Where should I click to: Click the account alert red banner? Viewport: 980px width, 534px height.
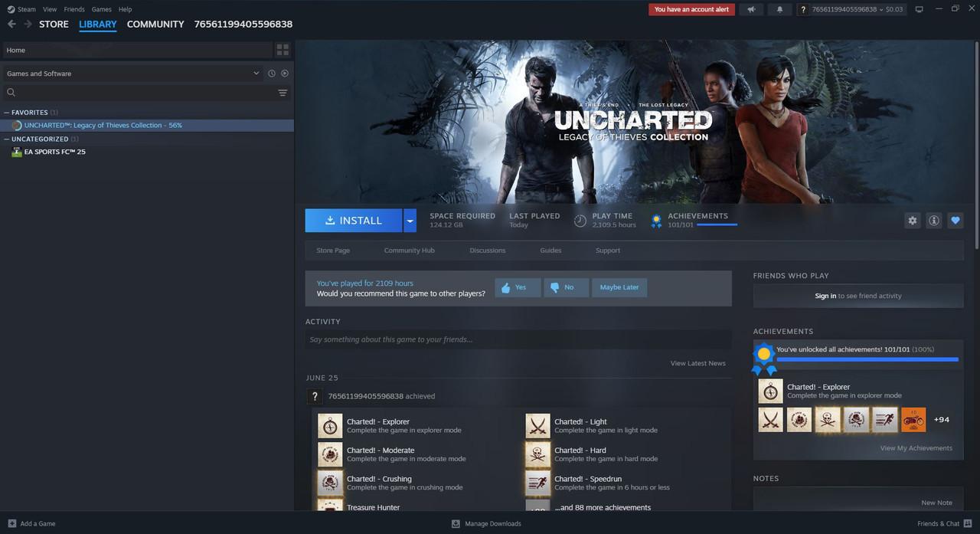[x=691, y=9]
